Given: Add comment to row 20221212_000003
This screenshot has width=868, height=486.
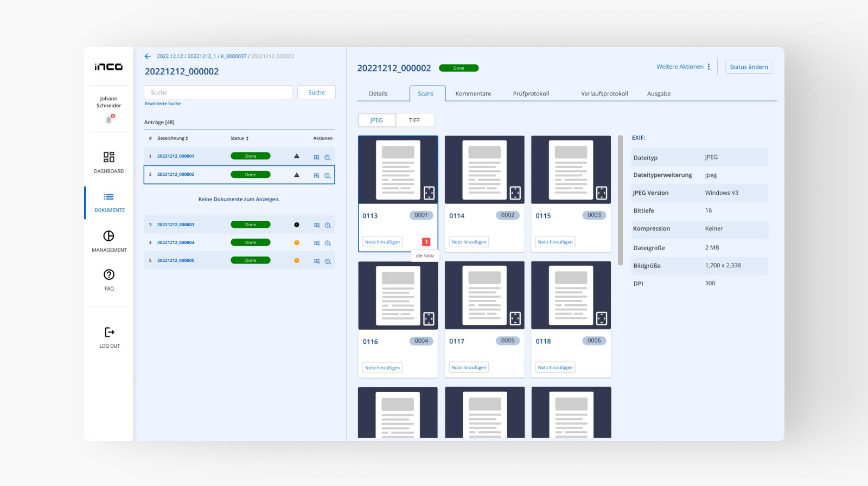Looking at the screenshot, I should pos(317,225).
